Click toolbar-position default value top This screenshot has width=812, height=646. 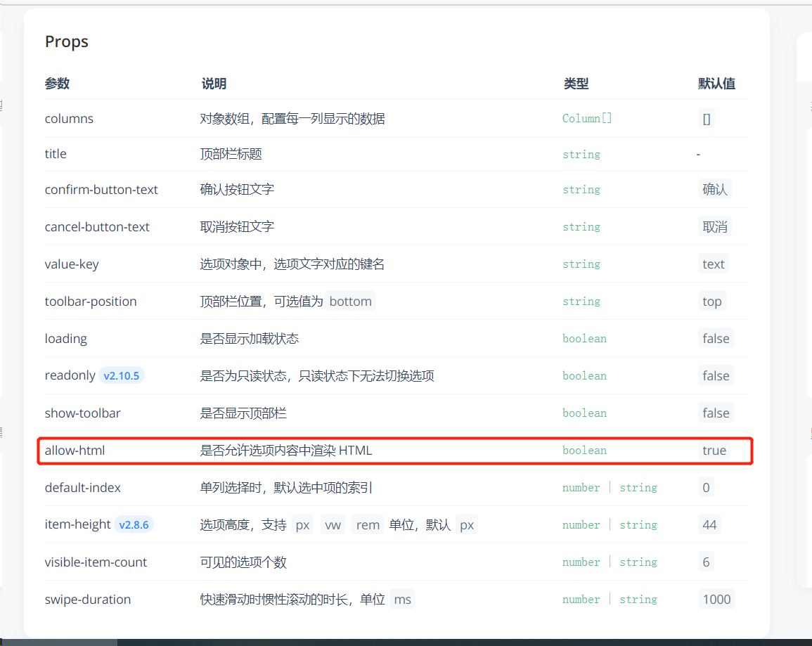tap(712, 302)
